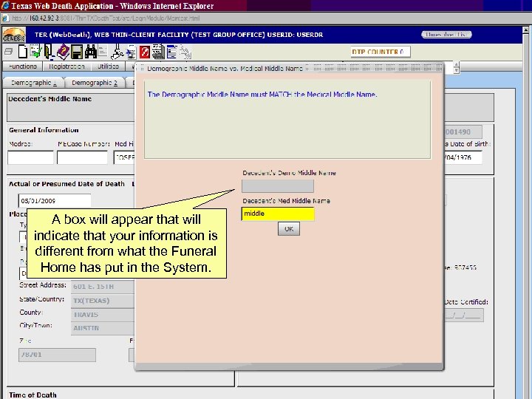Screen dimensions: 532x399
Task: Click the Medrec input field
Action: [x=30, y=158]
